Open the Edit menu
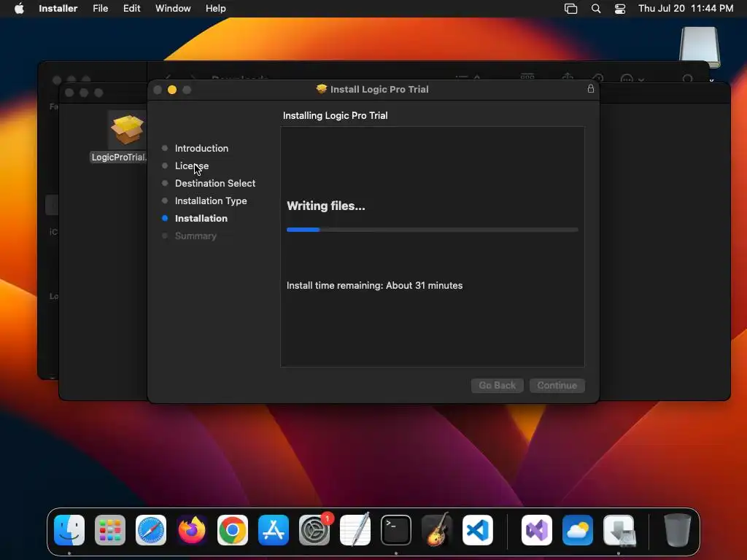 [x=131, y=9]
